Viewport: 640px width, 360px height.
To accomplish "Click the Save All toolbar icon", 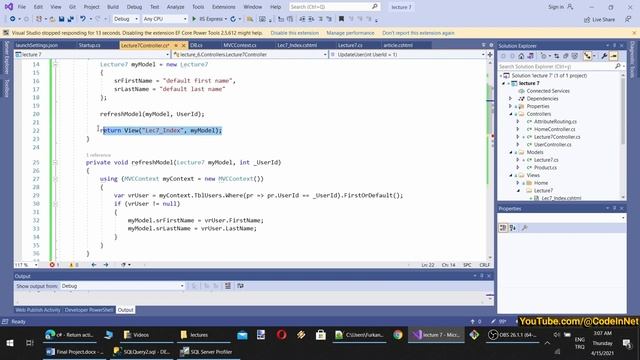I will (71, 19).
